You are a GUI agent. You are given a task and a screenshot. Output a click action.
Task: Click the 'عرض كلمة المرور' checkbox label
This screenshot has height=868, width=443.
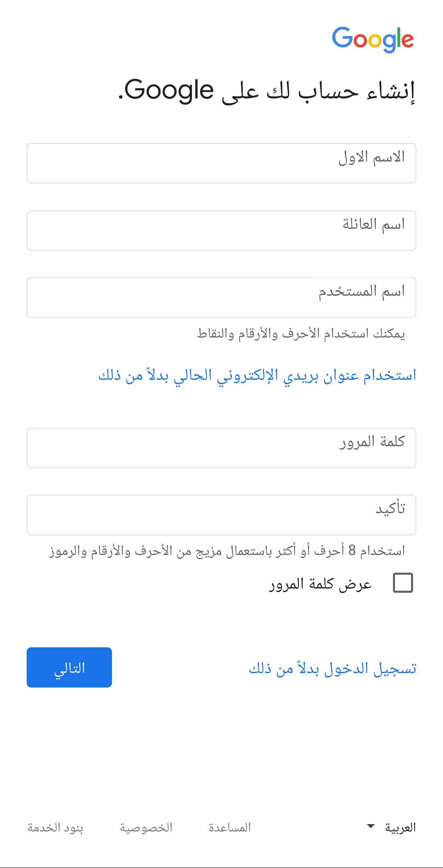(x=320, y=584)
